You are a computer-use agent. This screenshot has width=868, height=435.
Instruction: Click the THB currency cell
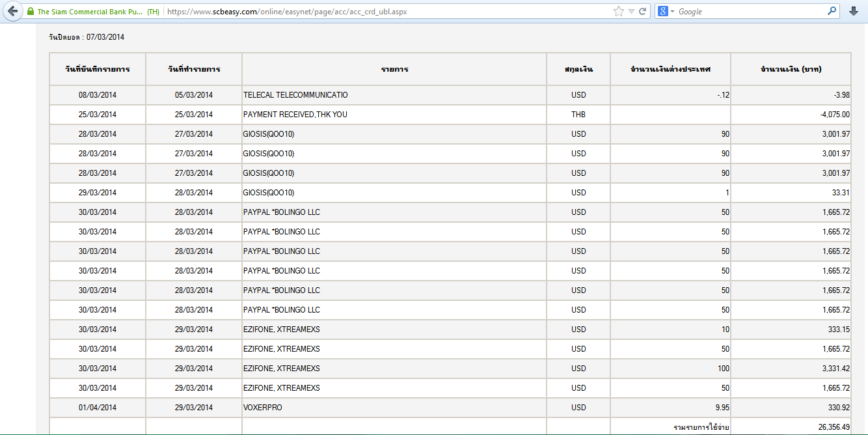click(578, 115)
